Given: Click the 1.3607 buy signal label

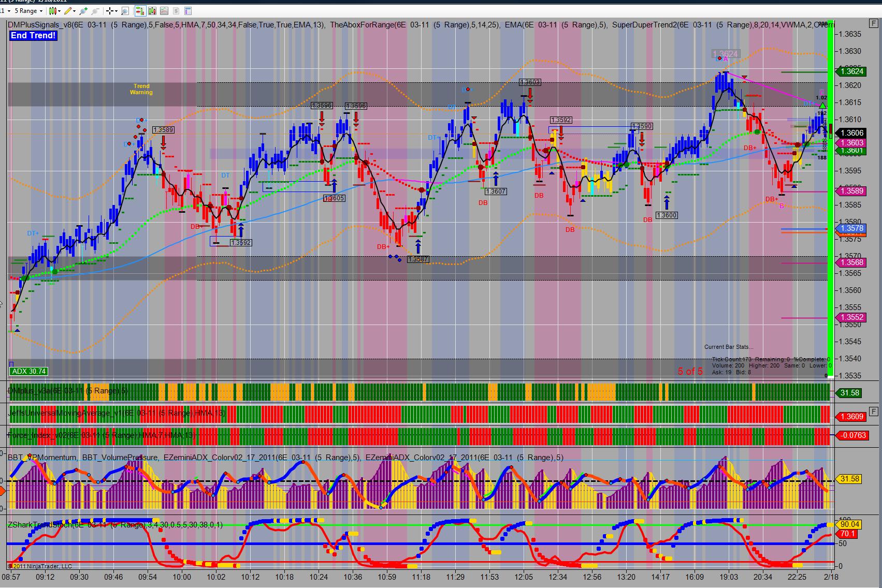Looking at the screenshot, I should tap(496, 192).
